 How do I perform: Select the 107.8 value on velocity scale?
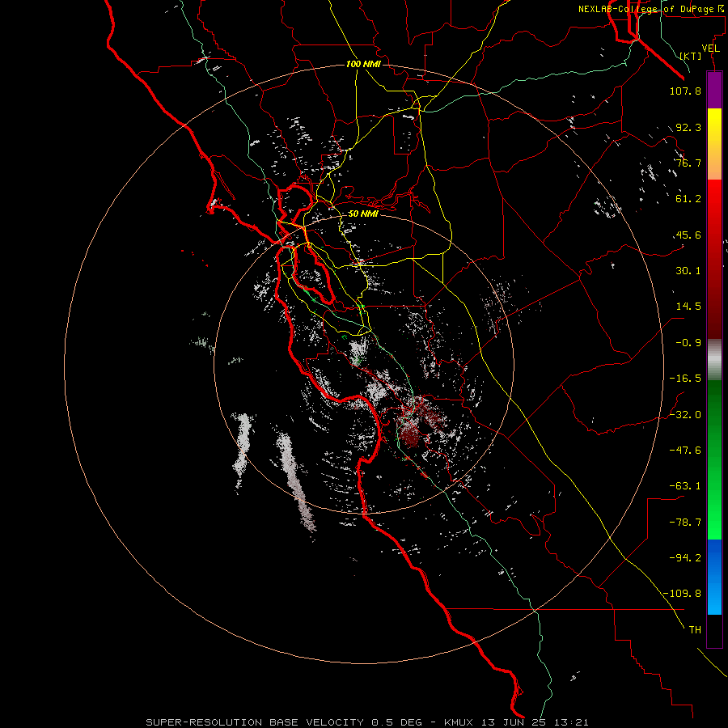(685, 91)
